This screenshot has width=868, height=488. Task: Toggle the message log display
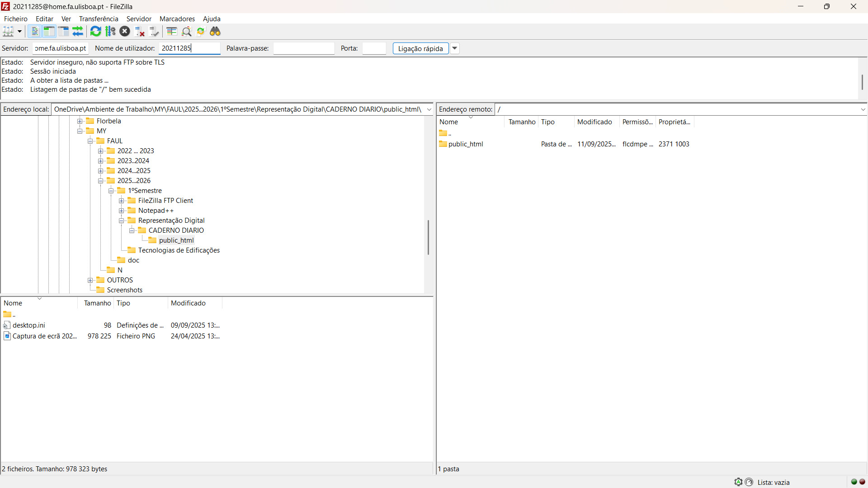tap(34, 31)
